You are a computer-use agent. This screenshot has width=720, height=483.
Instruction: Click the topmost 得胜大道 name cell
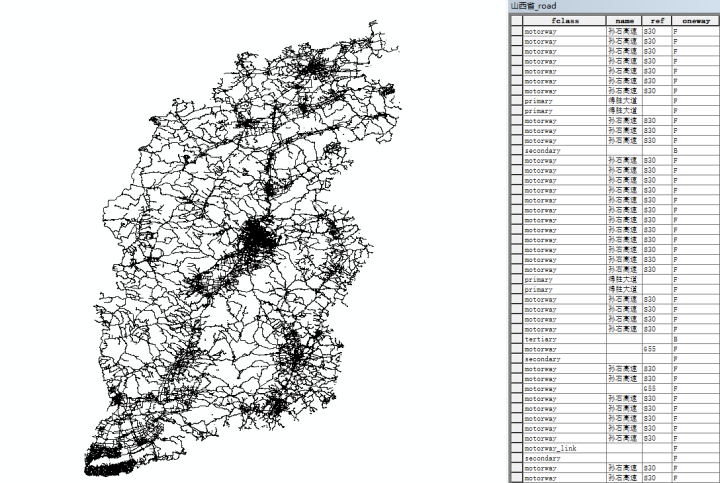624,101
